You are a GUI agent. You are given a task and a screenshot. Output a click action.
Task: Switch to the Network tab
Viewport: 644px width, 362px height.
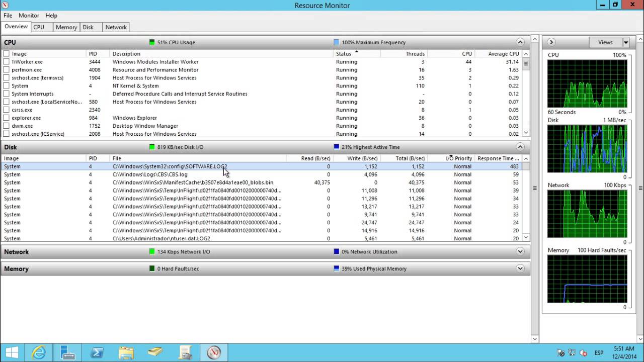point(116,27)
